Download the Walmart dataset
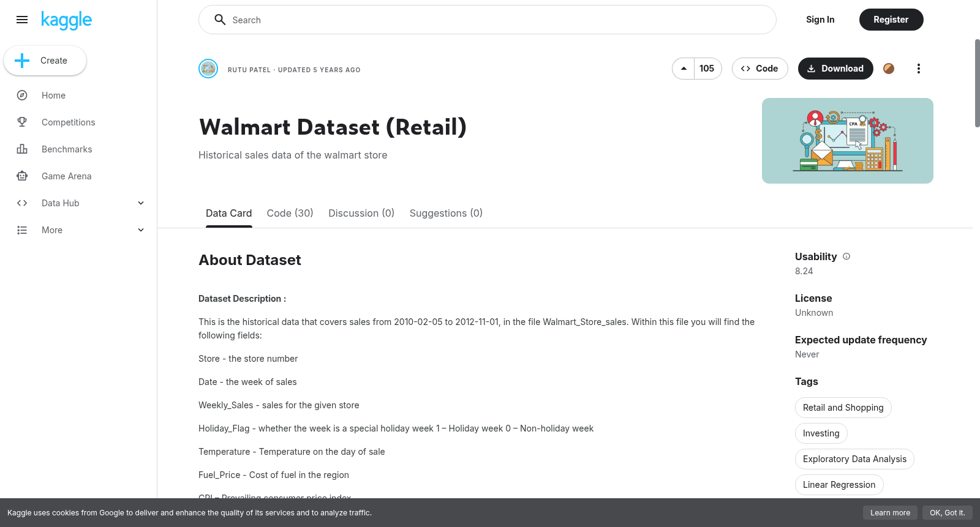This screenshot has height=527, width=980. coord(835,69)
